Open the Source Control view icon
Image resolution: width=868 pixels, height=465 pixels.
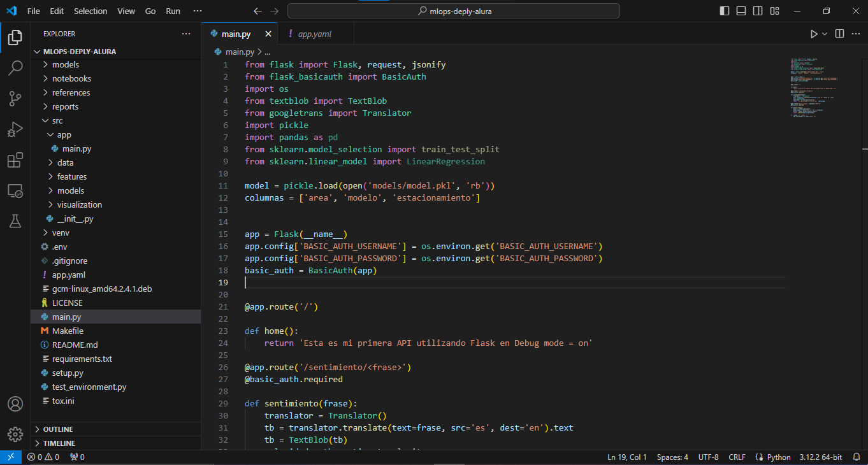[15, 99]
